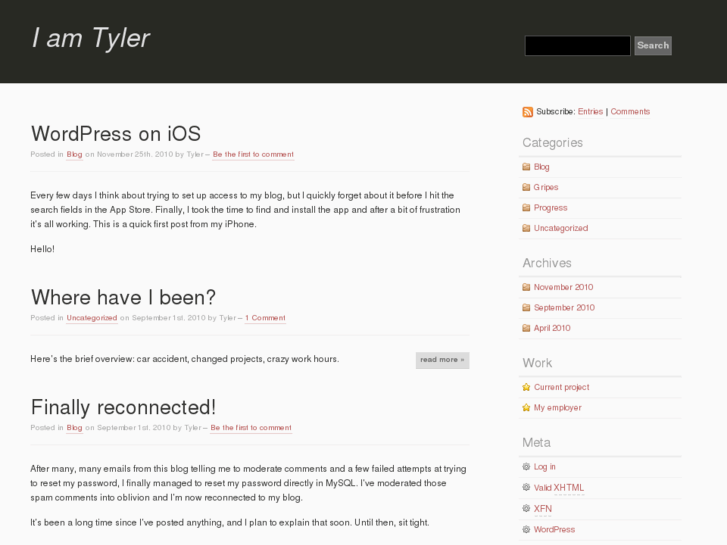Subscribe to the Entries feed
The image size is (727, 545).
click(590, 111)
